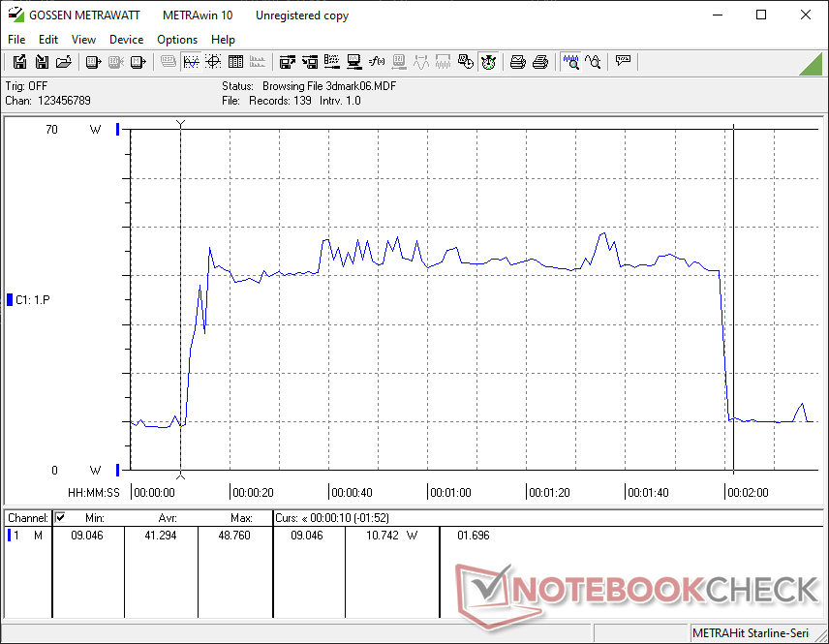Click the cursor value 10.742 W cell

coord(392,536)
